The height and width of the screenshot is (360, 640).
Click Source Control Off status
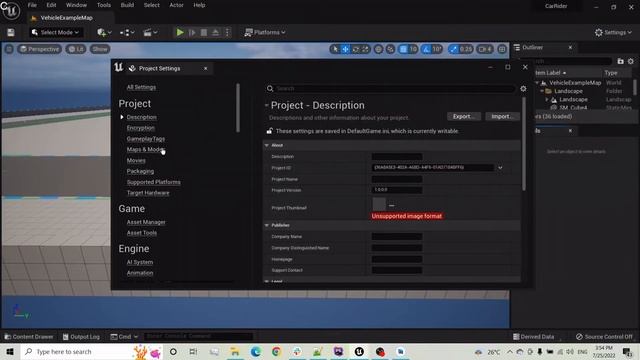[604, 337]
